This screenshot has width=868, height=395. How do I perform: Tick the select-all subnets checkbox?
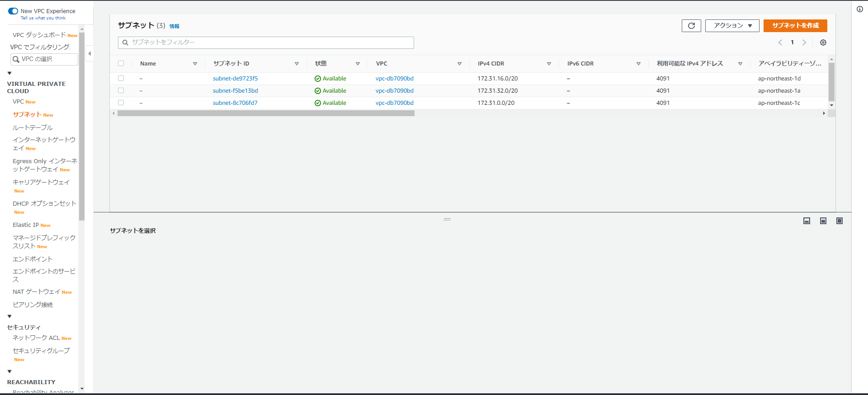click(x=121, y=63)
